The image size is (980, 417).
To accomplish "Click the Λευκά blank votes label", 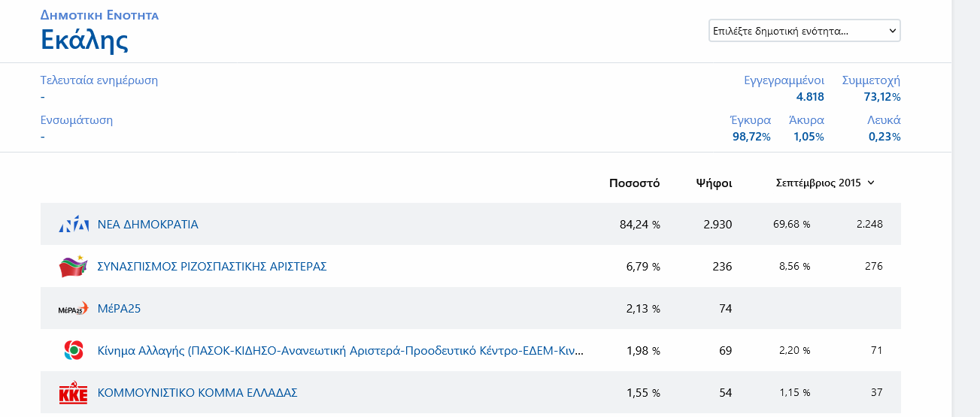I will point(884,120).
